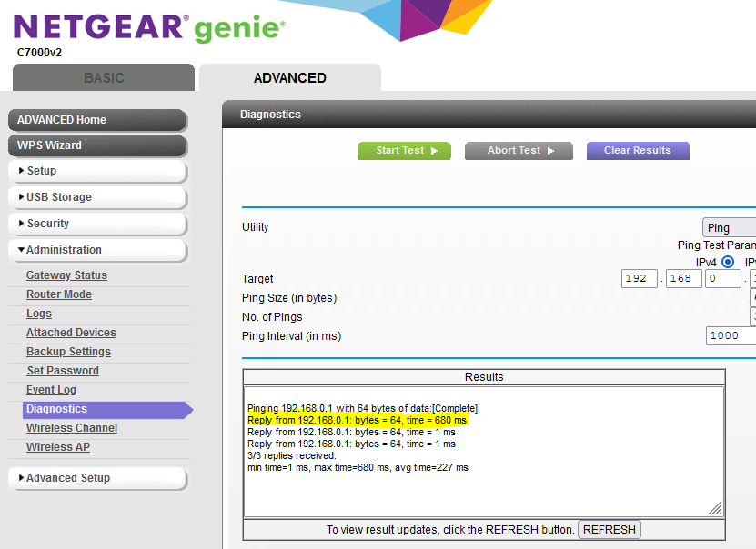Screen dimensions: 756x549
Task: Switch to the BASIC tab
Action: (x=104, y=78)
